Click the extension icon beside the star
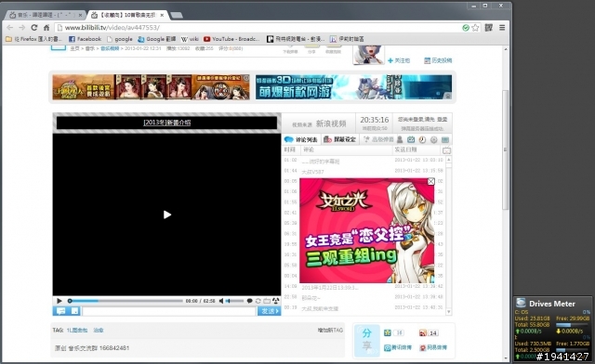 point(489,28)
